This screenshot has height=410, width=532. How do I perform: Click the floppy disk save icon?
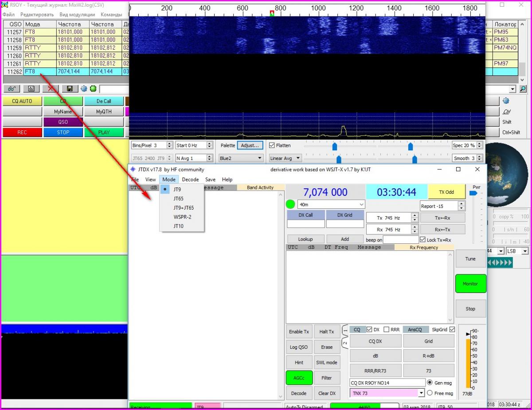point(70,89)
